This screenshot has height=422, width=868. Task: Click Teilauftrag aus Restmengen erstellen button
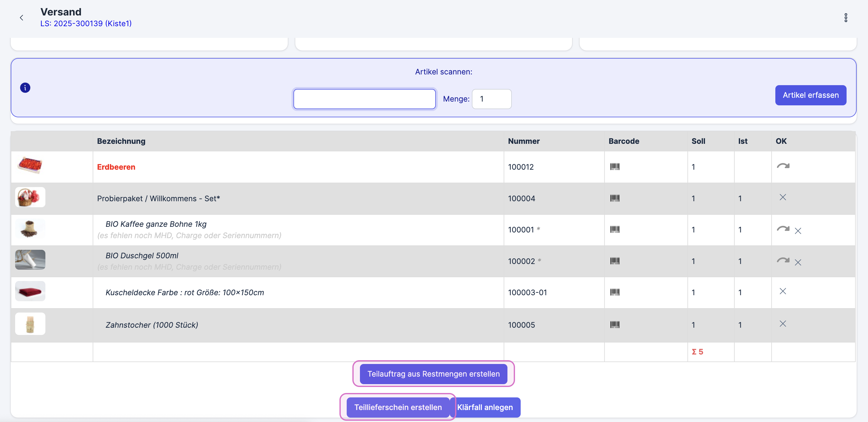pyautogui.click(x=433, y=373)
